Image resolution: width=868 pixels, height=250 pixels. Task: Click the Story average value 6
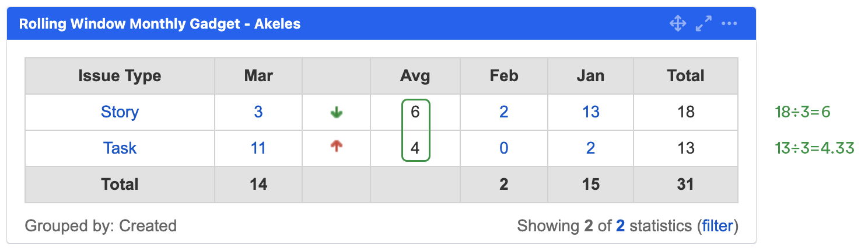coord(415,112)
